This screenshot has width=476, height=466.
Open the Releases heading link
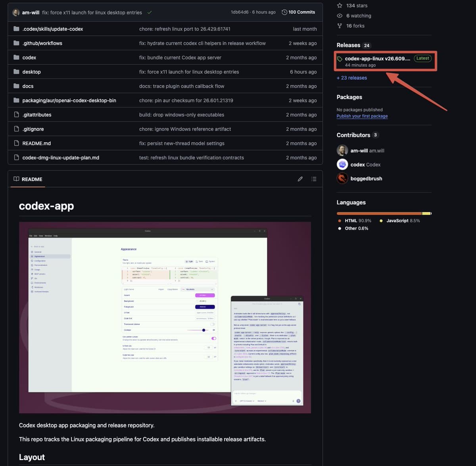point(348,45)
